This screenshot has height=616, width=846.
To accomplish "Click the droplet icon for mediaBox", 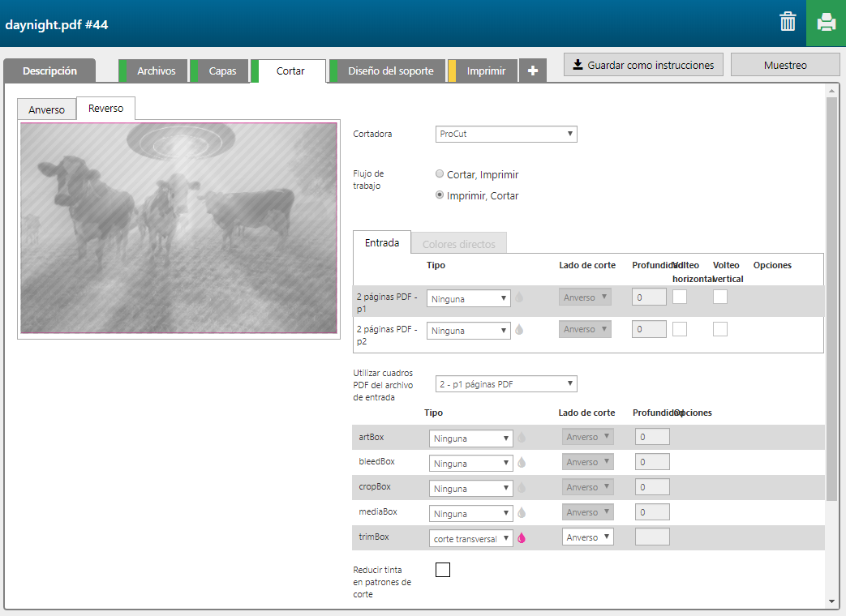I will coord(522,513).
